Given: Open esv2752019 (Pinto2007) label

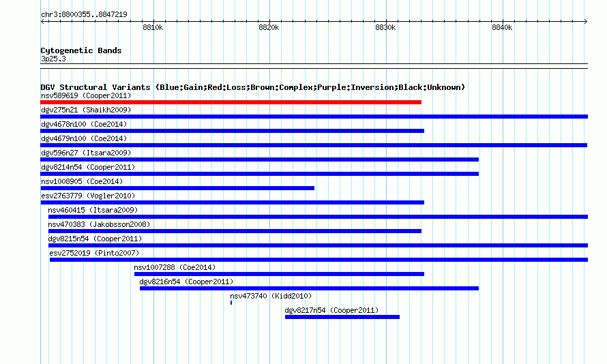Looking at the screenshot, I should click(94, 253).
